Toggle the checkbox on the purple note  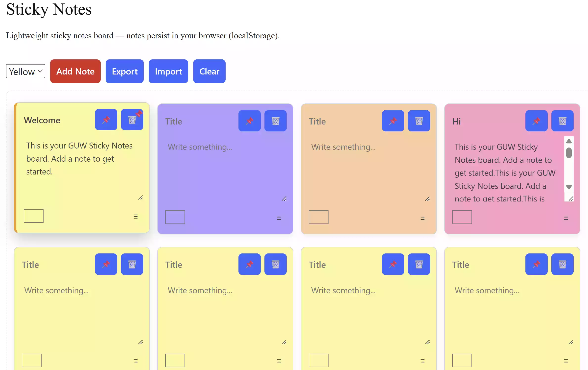pos(175,217)
